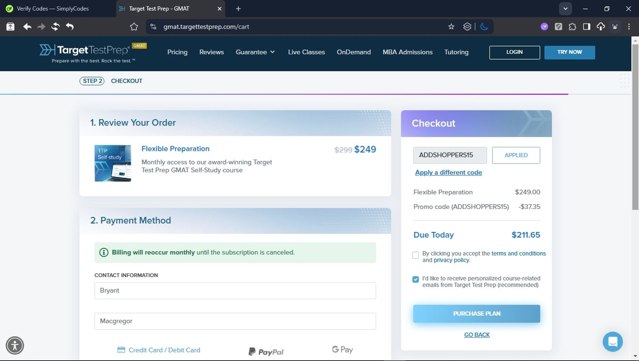Screen dimensions: 639x361
Task: Open the privacy policy link
Action: (451, 260)
